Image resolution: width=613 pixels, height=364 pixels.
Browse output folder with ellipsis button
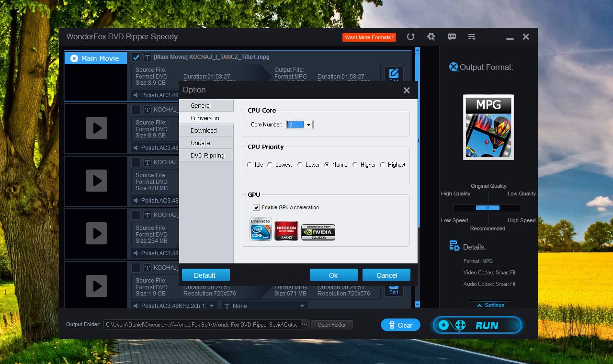coord(305,324)
